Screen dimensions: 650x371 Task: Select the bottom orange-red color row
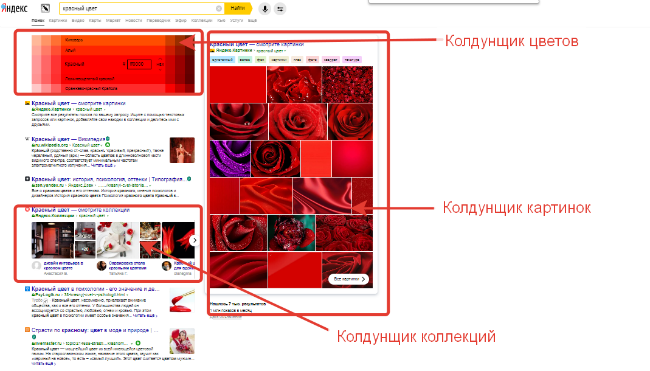point(113,88)
